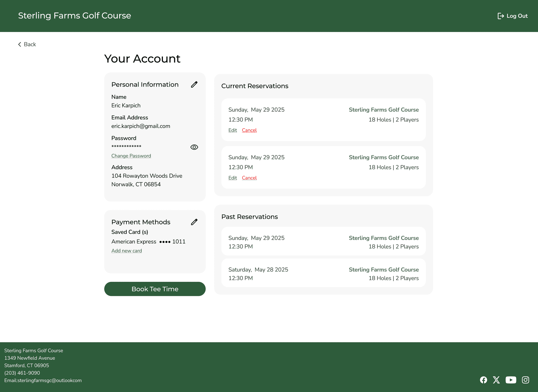538x392 pixels.
Task: Open the Facebook icon in footer
Action: pyautogui.click(x=483, y=380)
